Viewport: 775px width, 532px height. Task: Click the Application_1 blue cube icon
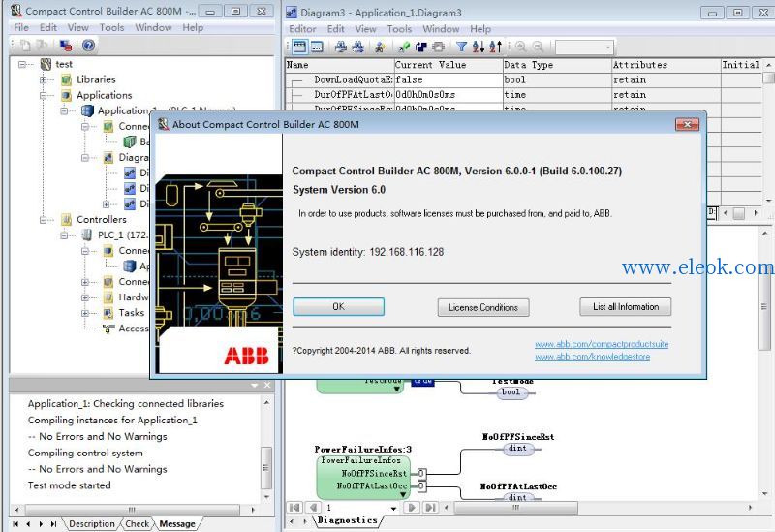click(87, 110)
